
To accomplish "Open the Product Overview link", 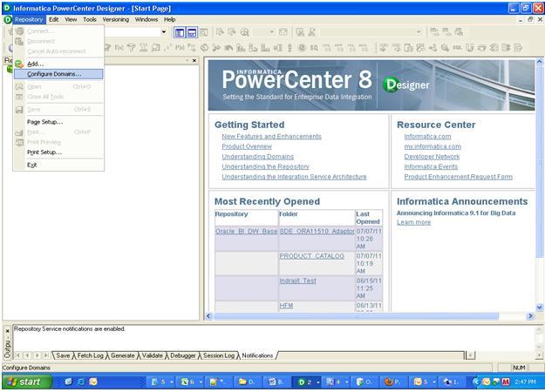I will tap(247, 146).
